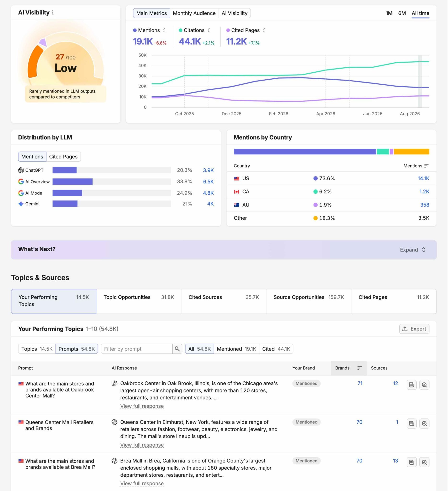Open Australia mentions count 358
Screen dimensions: 448x491
click(x=425, y=205)
